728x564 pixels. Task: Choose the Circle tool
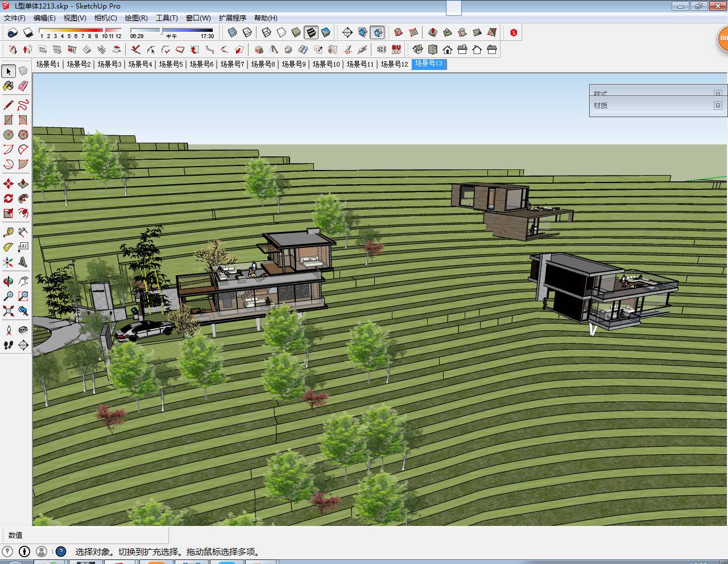pos(9,135)
